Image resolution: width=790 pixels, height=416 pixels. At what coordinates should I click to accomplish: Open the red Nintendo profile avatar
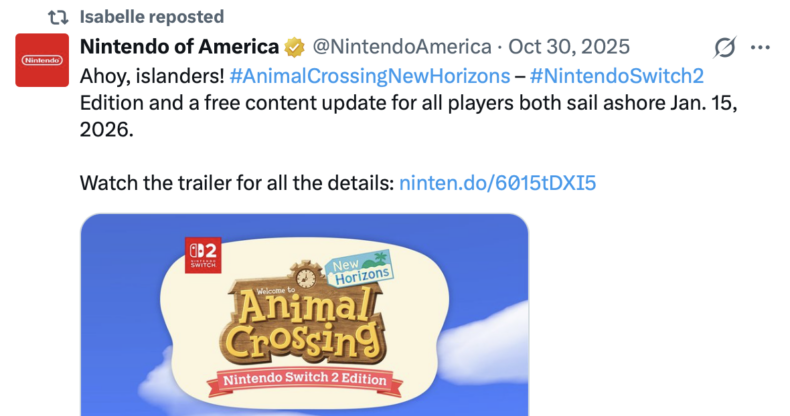click(41, 60)
